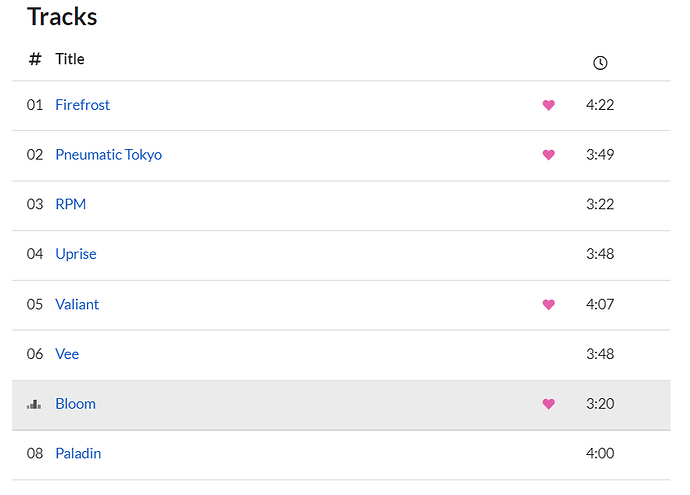
Task: Open the Vee track link
Action: [x=67, y=354]
